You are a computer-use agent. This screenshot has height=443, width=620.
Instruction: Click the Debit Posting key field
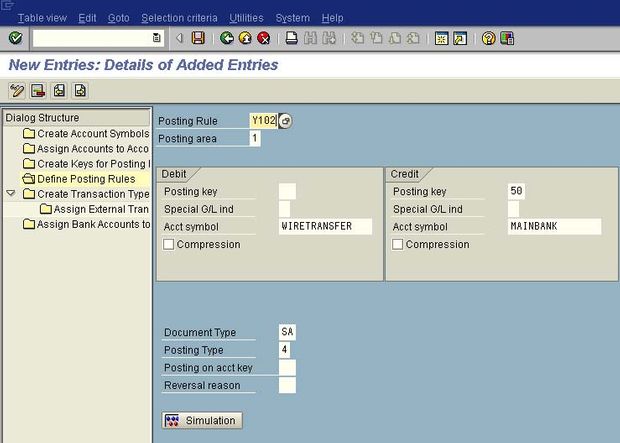(287, 191)
